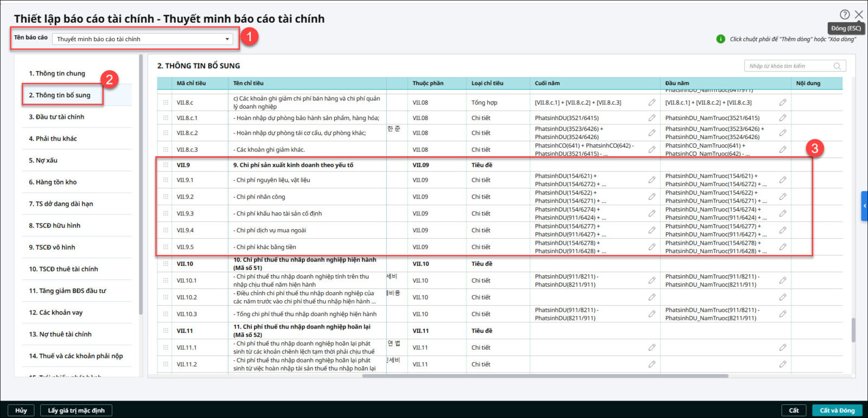Screen dimensions: 868x418
Task: Go to section 9. TSCĐ vô hình
Action: coord(76,247)
